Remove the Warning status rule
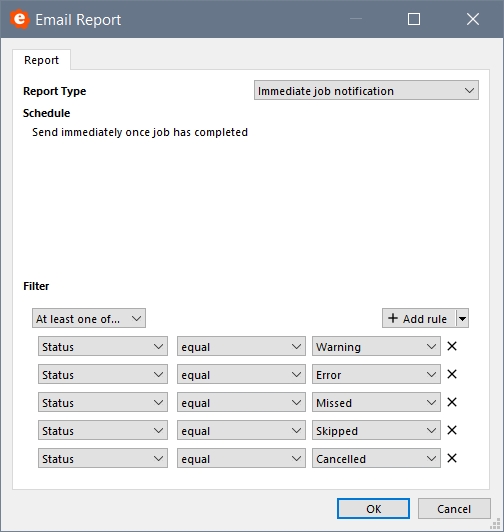 click(452, 346)
